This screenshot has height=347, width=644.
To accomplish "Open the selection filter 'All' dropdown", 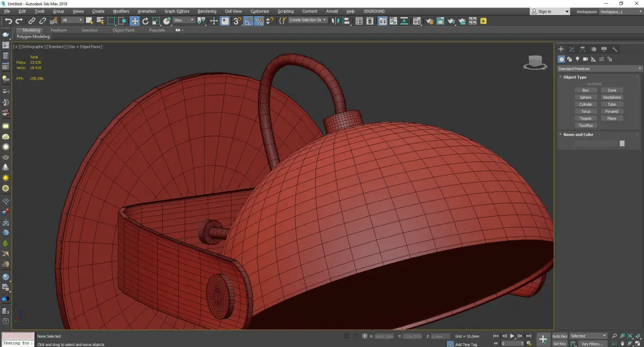I will coord(72,20).
